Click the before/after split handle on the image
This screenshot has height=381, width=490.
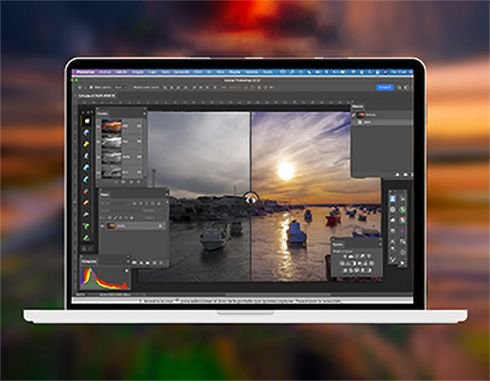(x=251, y=199)
